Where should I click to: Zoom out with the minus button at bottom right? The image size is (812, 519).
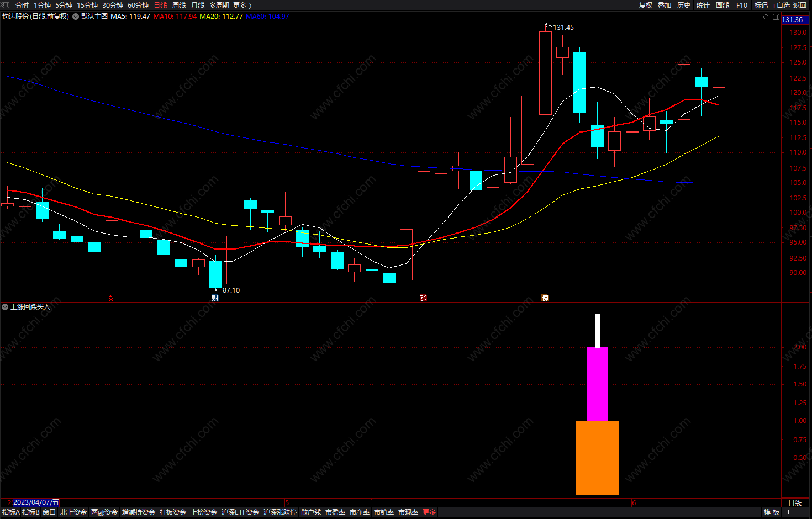(802, 512)
